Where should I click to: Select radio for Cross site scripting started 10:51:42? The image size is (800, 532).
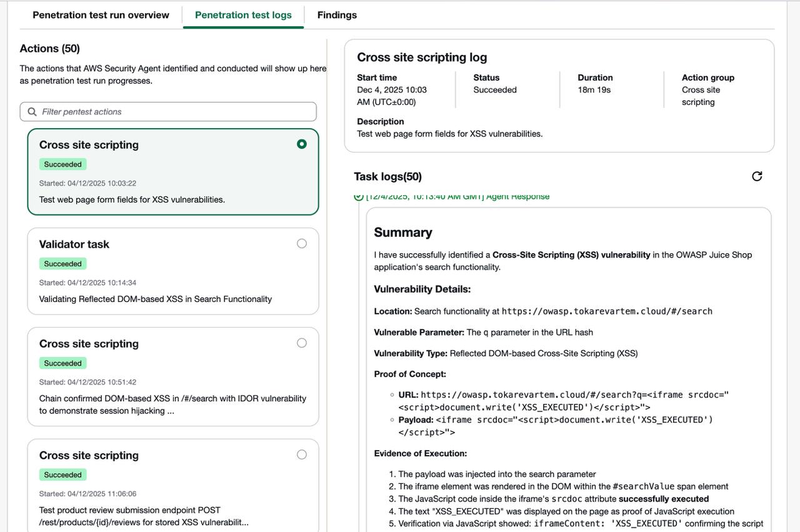302,343
